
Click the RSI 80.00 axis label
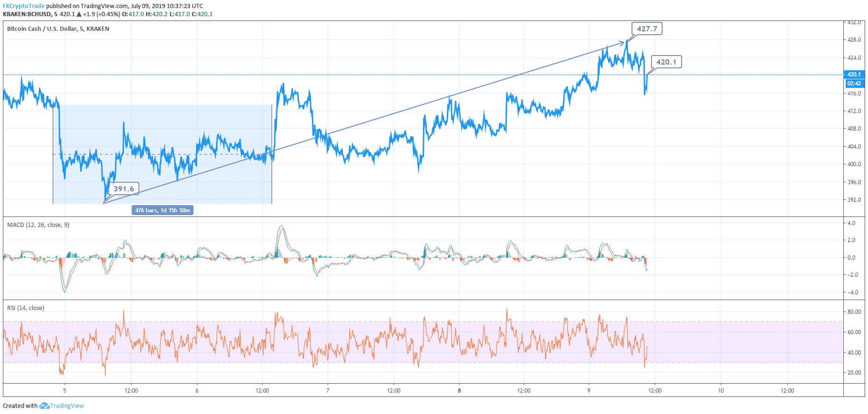pyautogui.click(x=854, y=312)
